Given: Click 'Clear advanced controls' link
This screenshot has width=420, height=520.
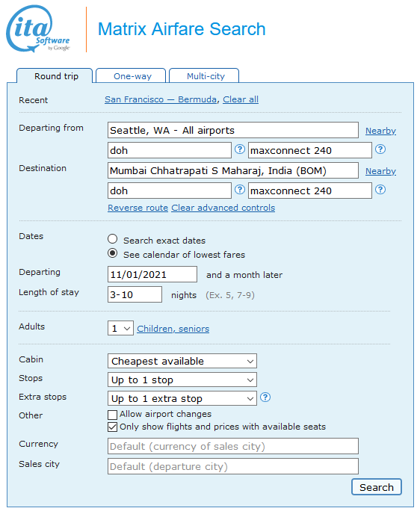Looking at the screenshot, I should (223, 208).
